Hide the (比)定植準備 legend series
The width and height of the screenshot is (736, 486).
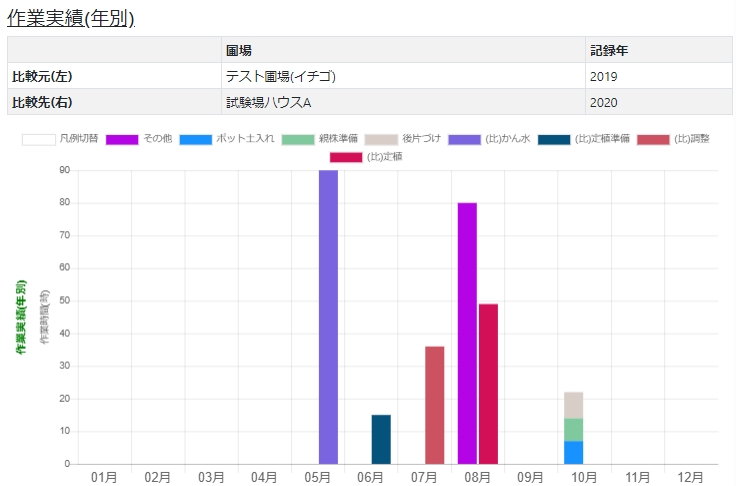click(x=554, y=139)
